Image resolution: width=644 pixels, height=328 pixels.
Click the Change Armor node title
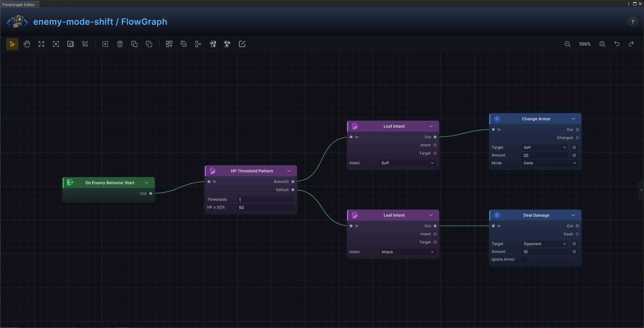(x=536, y=119)
